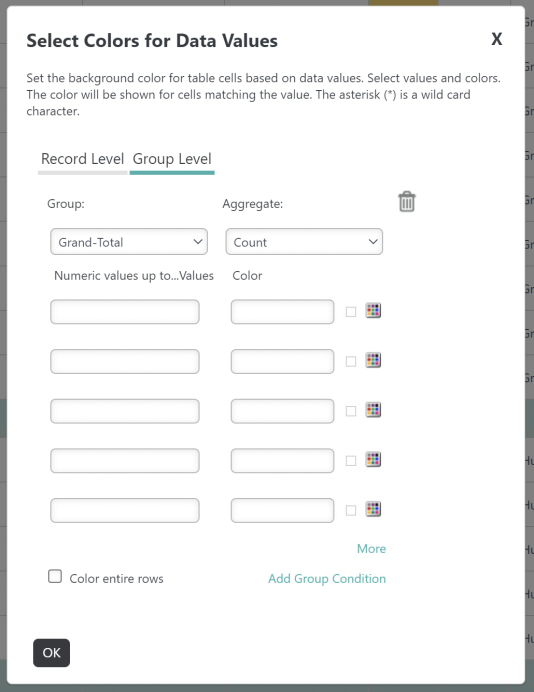This screenshot has width=534, height=692.
Task: Click the Add Group Condition link
Action: (327, 579)
